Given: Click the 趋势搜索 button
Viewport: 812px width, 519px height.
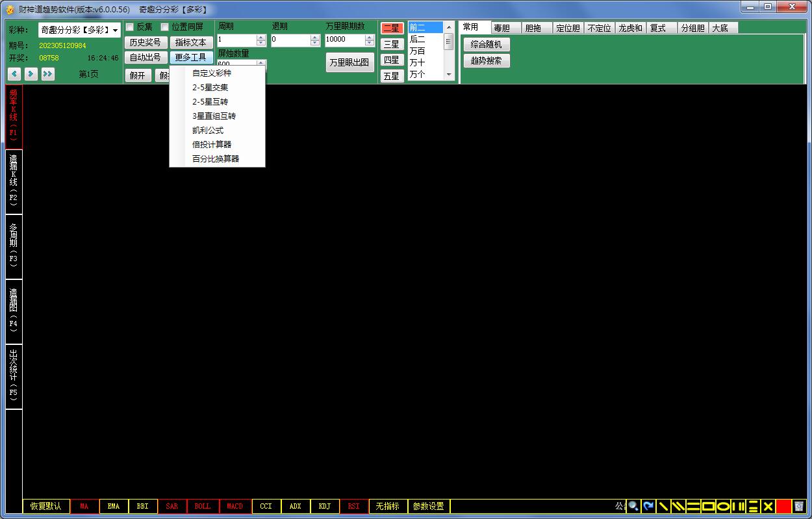Looking at the screenshot, I should pos(487,60).
